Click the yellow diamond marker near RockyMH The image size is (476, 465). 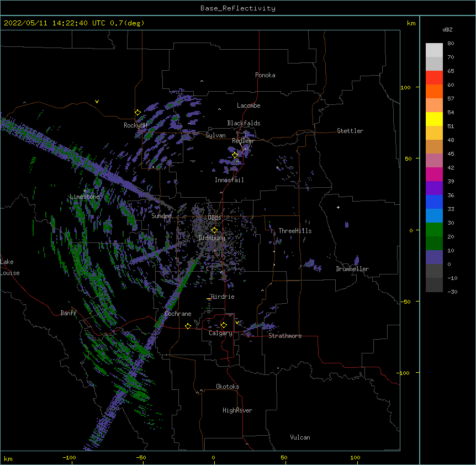tap(137, 113)
